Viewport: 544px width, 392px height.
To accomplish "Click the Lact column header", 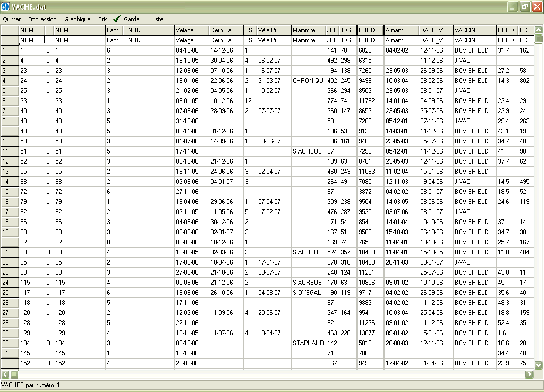I will click(x=114, y=30).
